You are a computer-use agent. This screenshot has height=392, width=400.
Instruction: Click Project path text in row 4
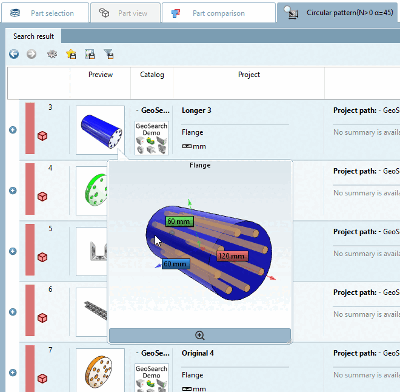[366, 171]
